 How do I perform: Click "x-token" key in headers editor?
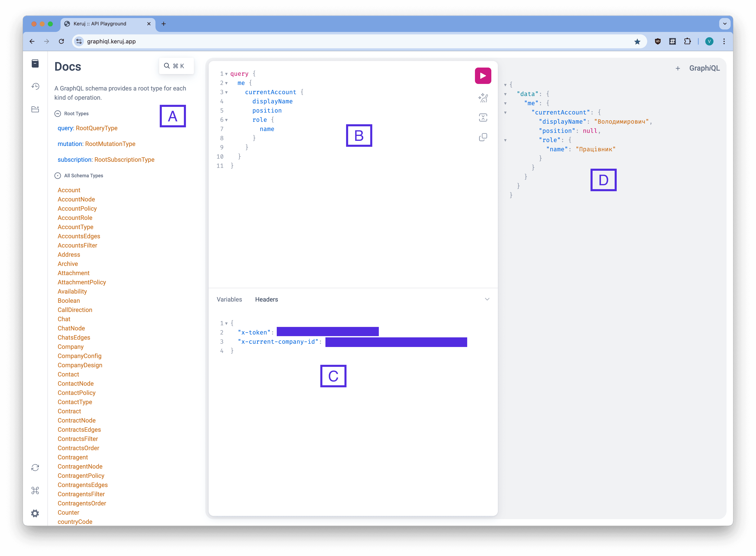(254, 332)
